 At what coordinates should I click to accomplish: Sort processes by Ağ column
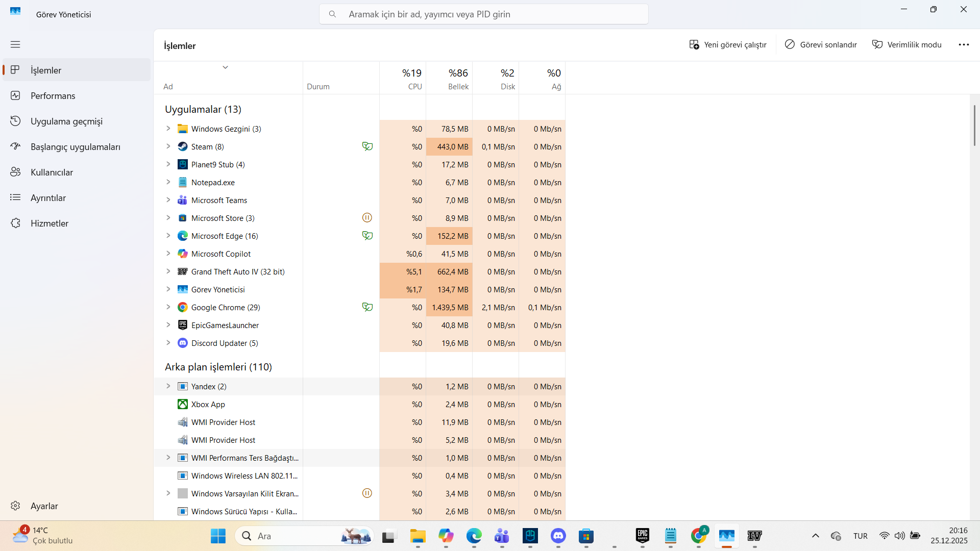[x=542, y=79]
